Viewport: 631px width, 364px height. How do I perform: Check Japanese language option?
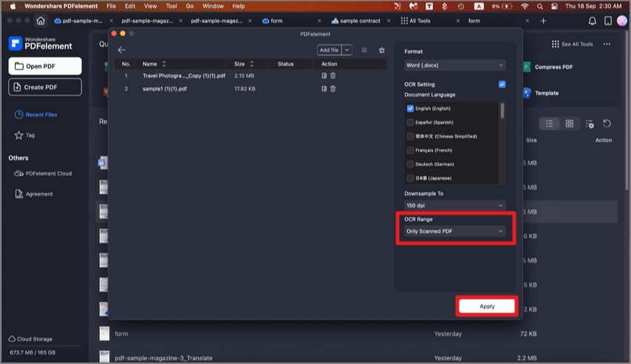(410, 178)
